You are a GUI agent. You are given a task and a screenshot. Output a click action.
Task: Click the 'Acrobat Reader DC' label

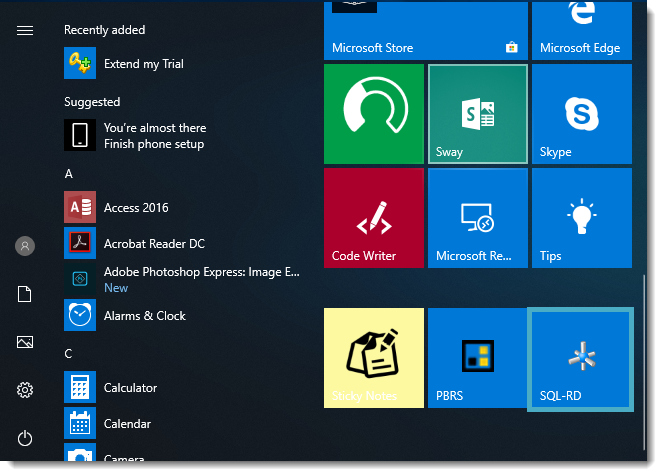click(155, 244)
